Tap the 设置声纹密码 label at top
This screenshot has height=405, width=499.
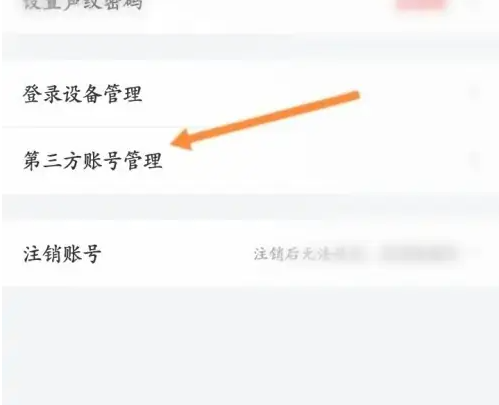(x=83, y=4)
